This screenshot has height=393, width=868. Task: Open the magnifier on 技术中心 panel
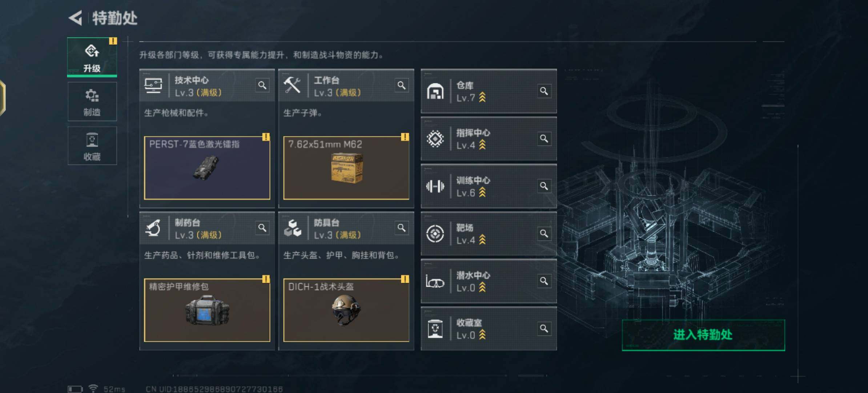pos(262,86)
